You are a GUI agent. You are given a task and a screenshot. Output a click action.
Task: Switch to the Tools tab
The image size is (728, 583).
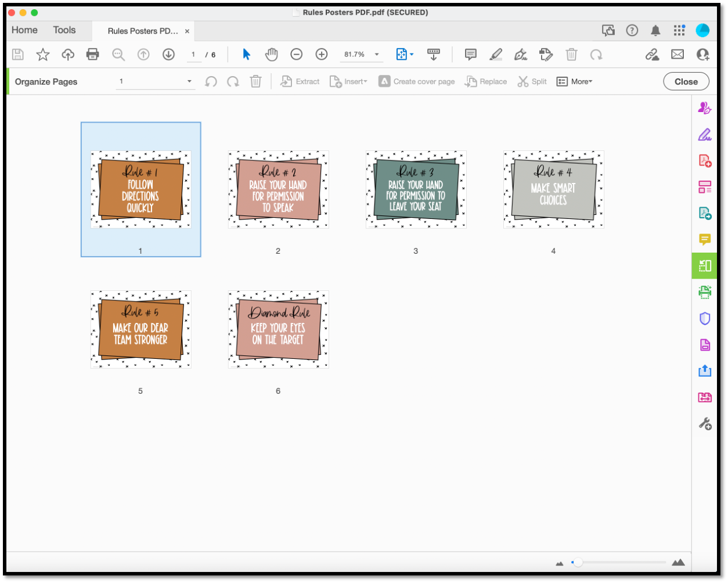64,30
